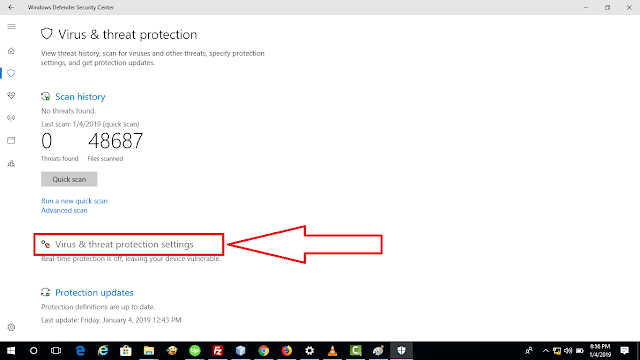The height and width of the screenshot is (360, 640).
Task: Click 'Last scan: 1/4/2019 (quick scan)' text
Action: point(90,124)
